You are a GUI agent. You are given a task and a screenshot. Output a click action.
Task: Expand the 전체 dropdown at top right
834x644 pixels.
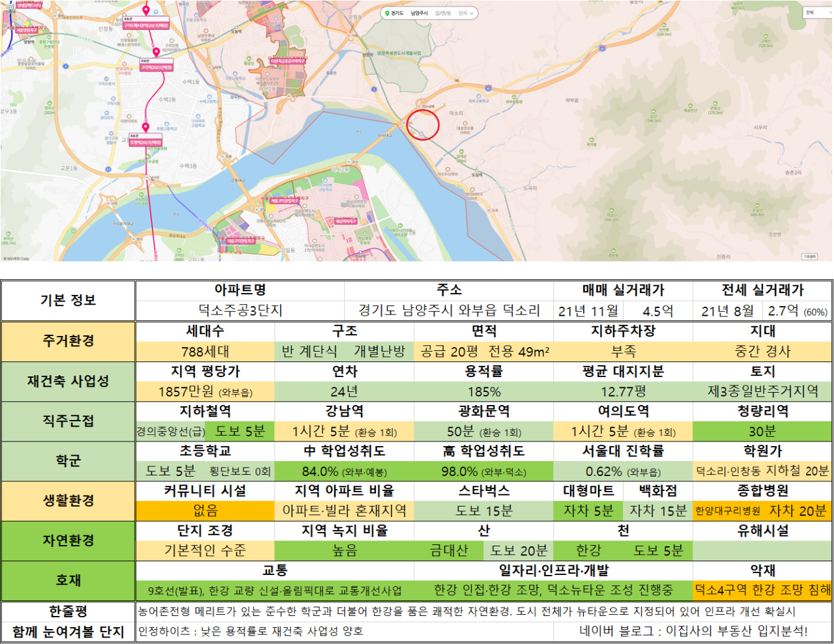(x=818, y=12)
